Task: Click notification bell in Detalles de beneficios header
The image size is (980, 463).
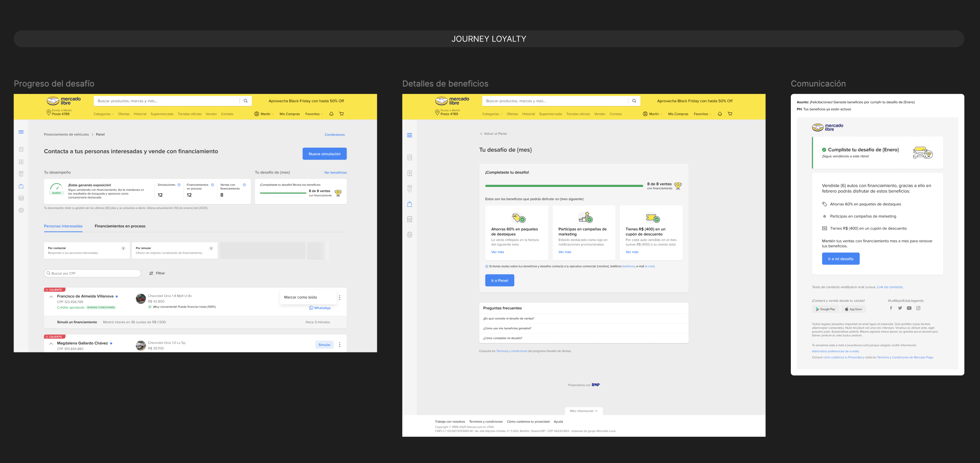Action: [720, 114]
